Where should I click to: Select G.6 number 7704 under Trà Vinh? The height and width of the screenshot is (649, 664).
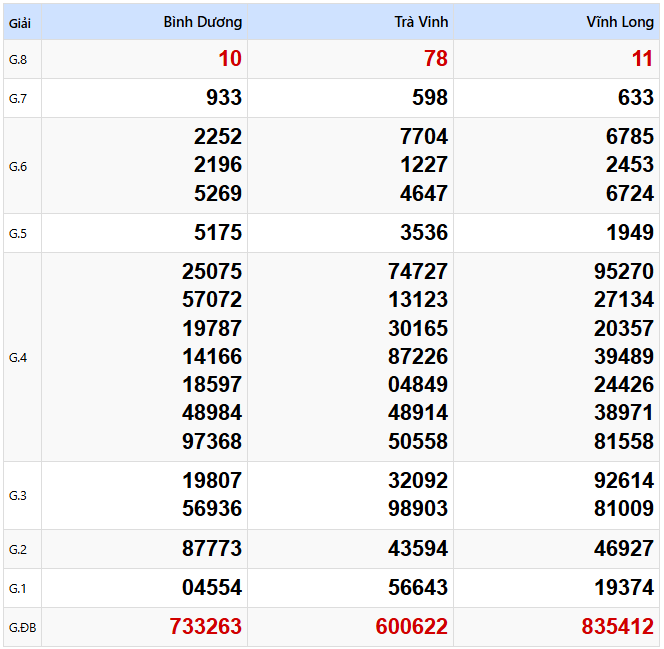point(424,137)
